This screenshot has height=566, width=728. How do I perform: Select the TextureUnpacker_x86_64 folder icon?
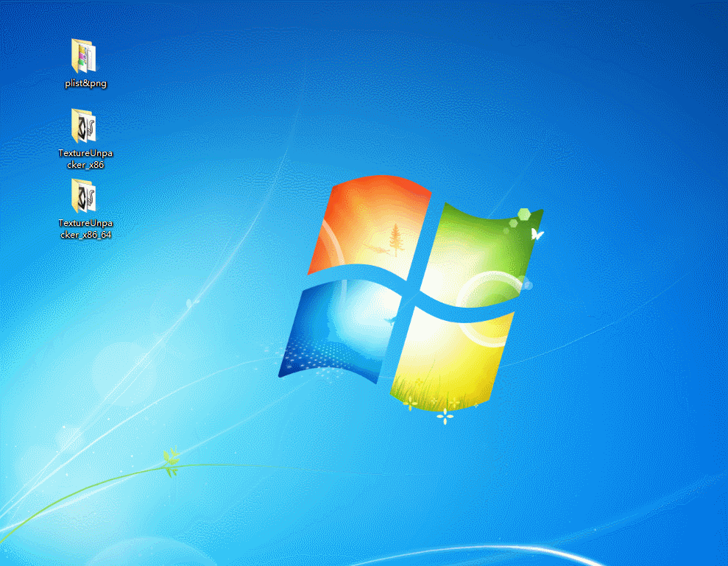pos(84,196)
